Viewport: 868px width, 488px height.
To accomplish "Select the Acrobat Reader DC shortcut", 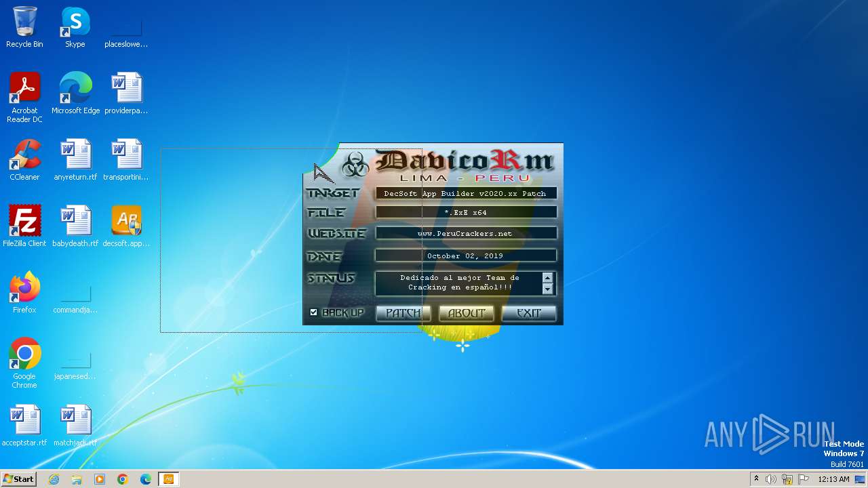I will point(24,98).
